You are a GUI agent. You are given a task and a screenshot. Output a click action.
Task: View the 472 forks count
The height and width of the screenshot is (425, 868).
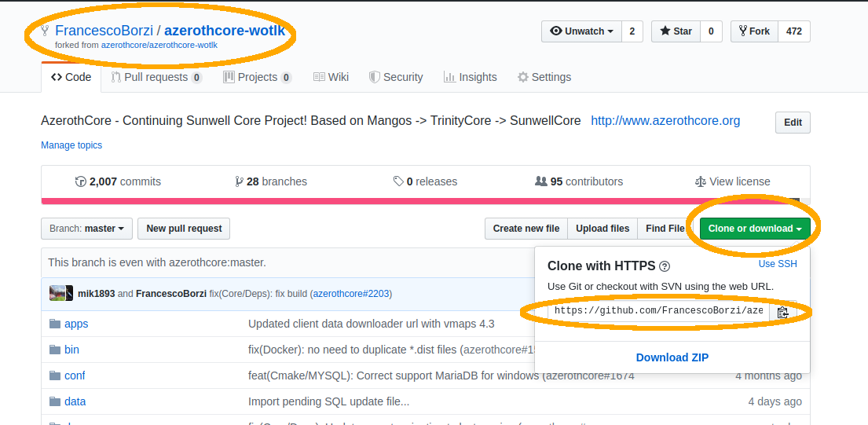point(794,31)
